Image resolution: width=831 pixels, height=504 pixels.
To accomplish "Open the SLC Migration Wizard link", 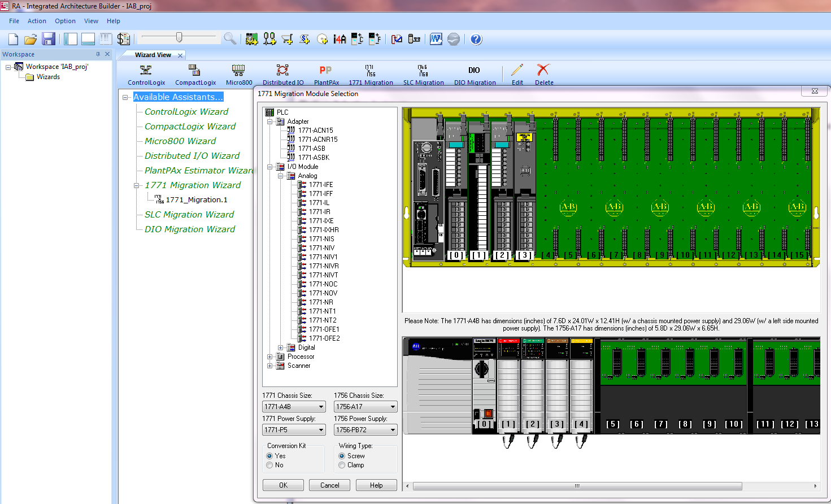I will [189, 215].
